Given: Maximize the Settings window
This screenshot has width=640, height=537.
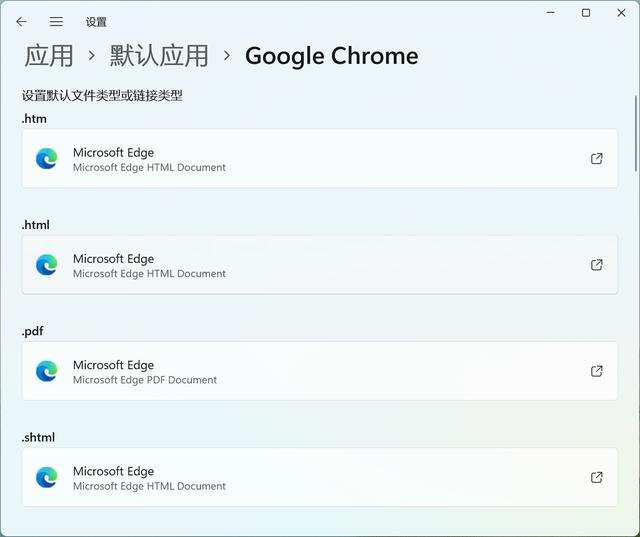Looking at the screenshot, I should [586, 13].
